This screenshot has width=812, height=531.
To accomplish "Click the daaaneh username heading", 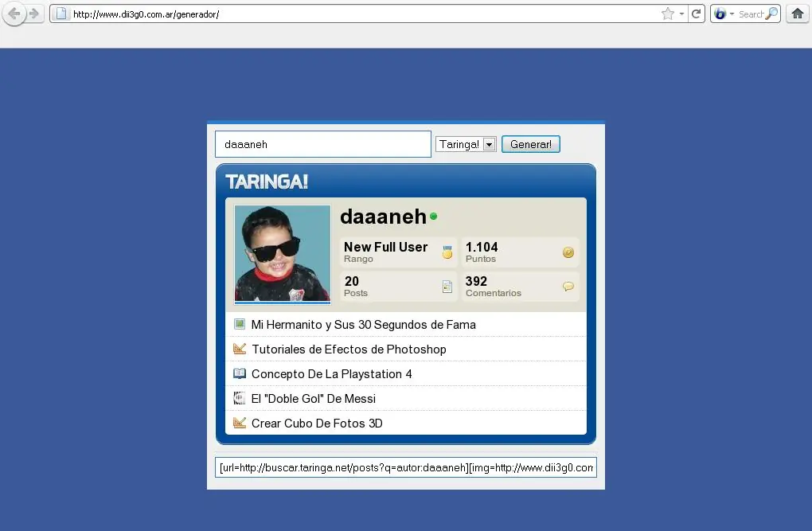I will (383, 217).
